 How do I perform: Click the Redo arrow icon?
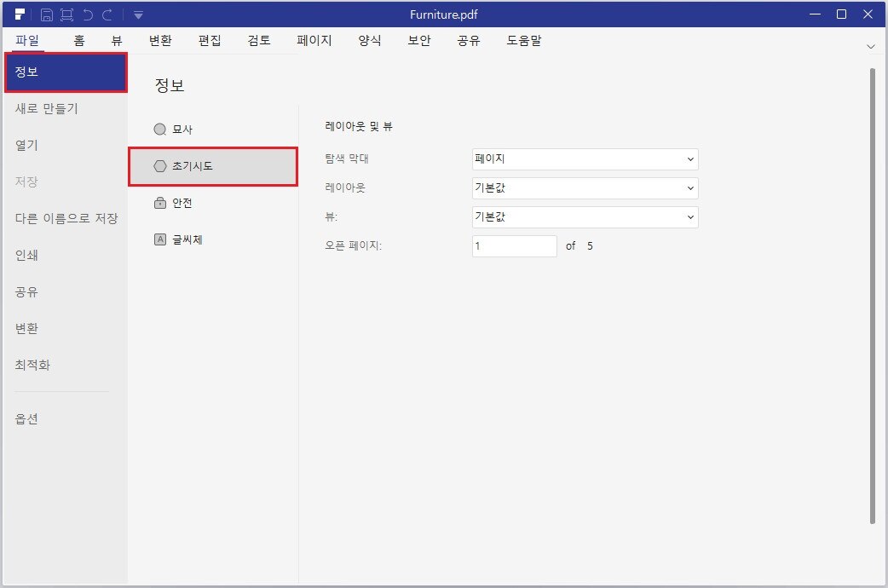pos(107,14)
